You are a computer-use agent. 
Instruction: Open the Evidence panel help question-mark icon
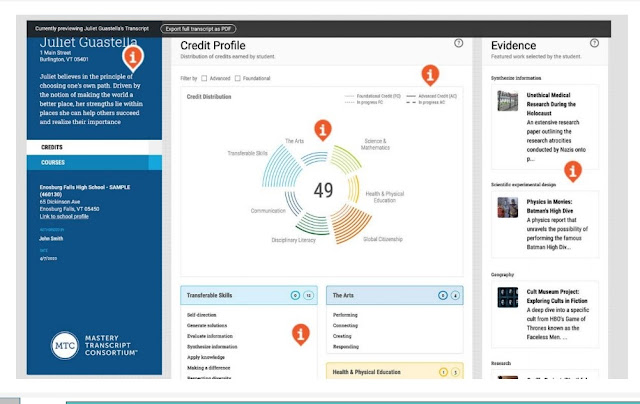(594, 43)
